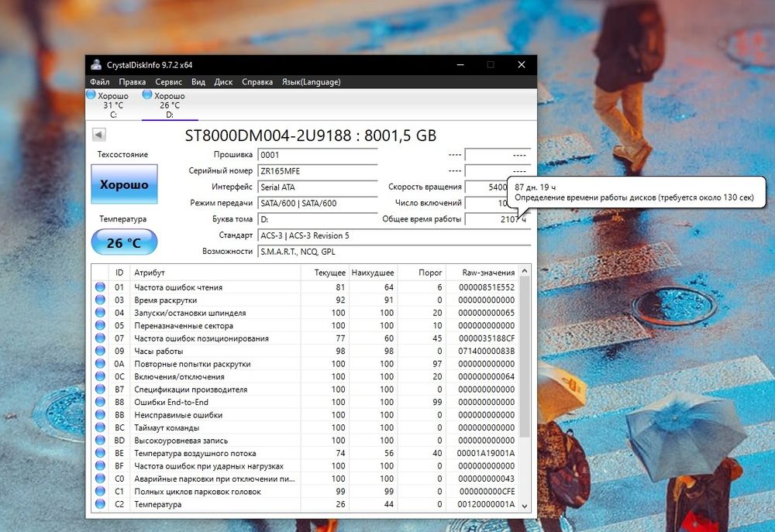Click the 26 °C temperature button

point(124,242)
